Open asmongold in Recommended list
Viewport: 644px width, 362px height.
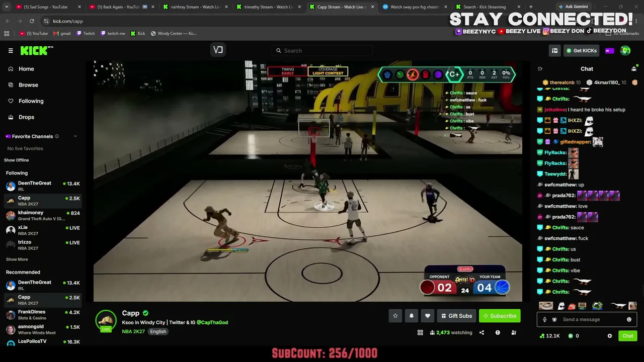coord(43,329)
